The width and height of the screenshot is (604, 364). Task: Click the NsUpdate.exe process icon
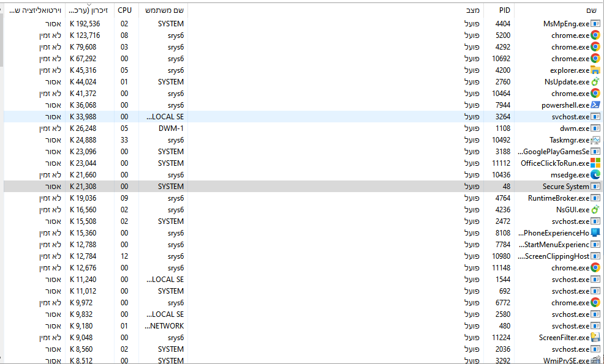pos(595,82)
